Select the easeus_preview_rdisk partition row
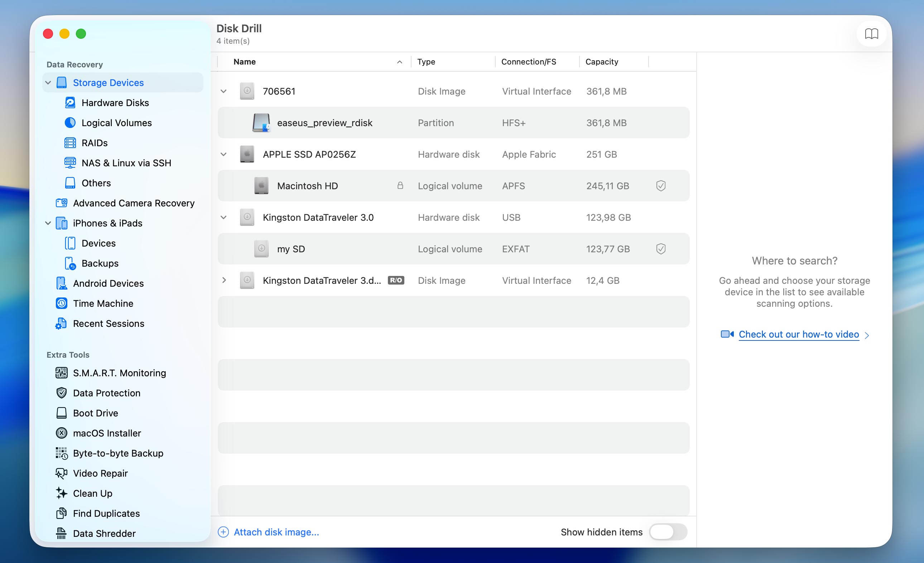This screenshot has height=563, width=924. (x=453, y=123)
